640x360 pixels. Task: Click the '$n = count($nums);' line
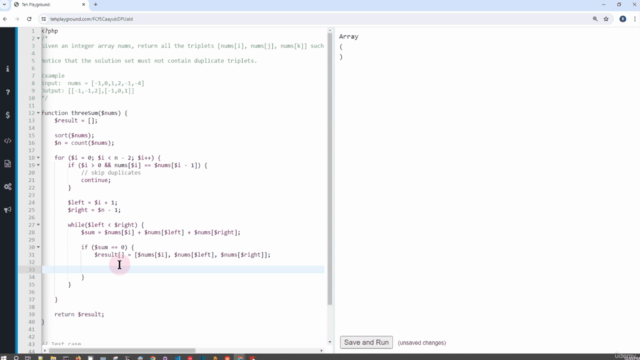point(84,143)
